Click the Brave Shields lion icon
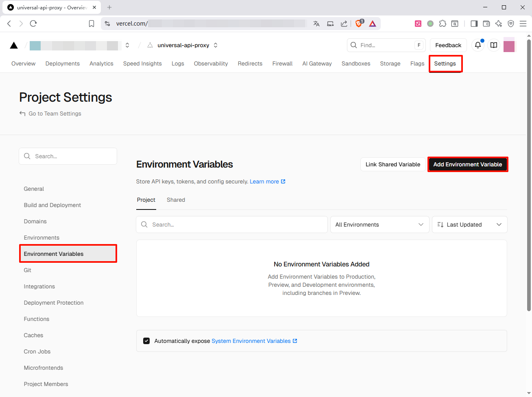The width and height of the screenshot is (532, 397). pos(359,24)
